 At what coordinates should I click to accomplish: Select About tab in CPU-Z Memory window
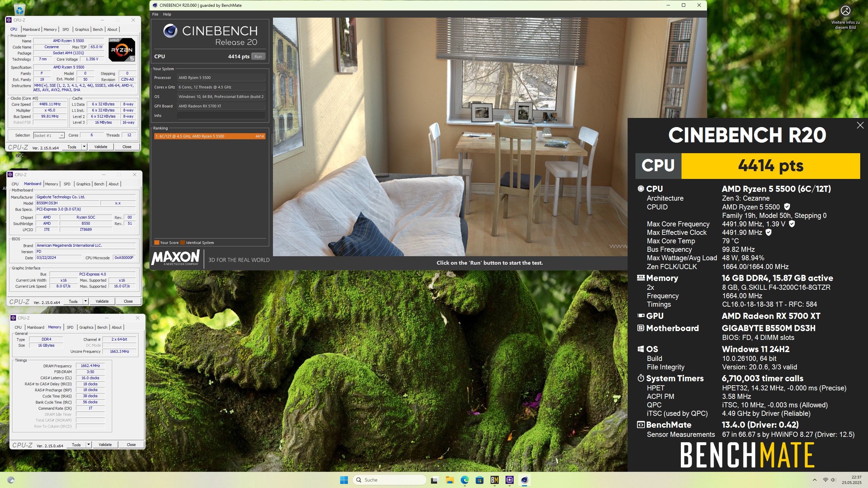(117, 327)
